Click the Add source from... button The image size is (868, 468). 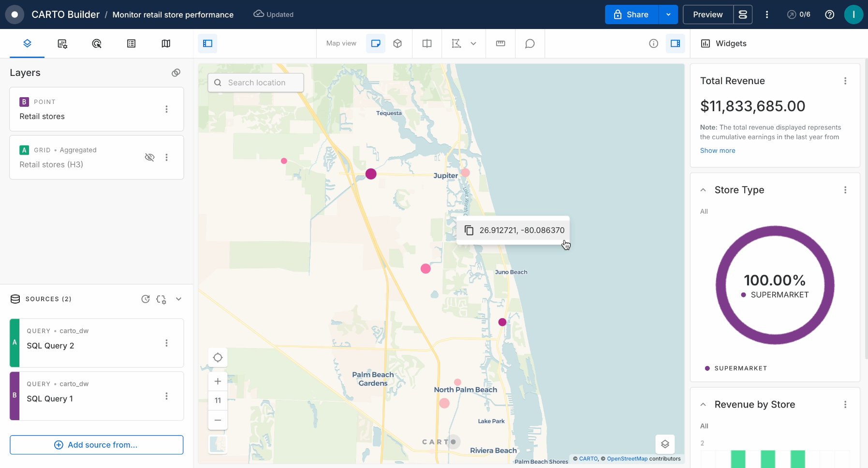coord(97,445)
